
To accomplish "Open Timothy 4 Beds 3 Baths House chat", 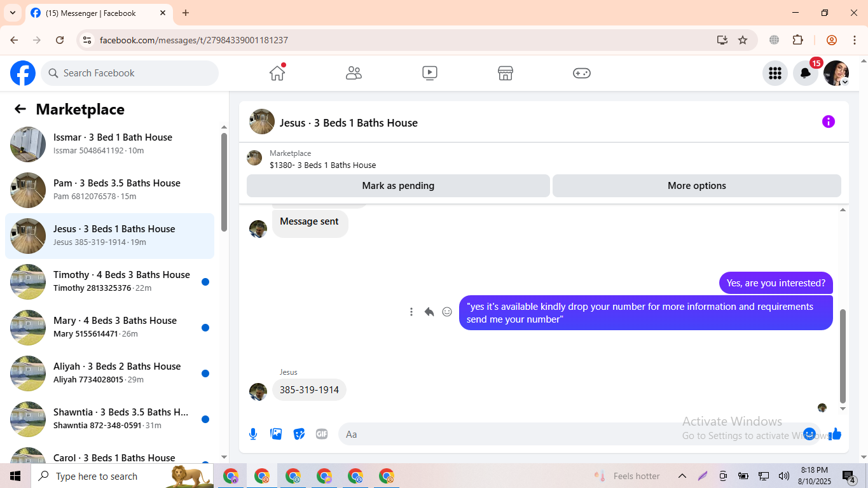I will (109, 282).
